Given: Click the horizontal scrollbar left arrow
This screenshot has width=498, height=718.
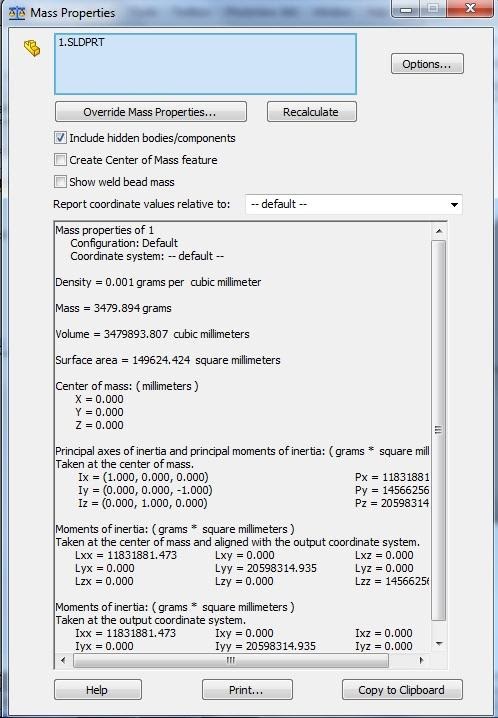Looking at the screenshot, I should 63,660.
